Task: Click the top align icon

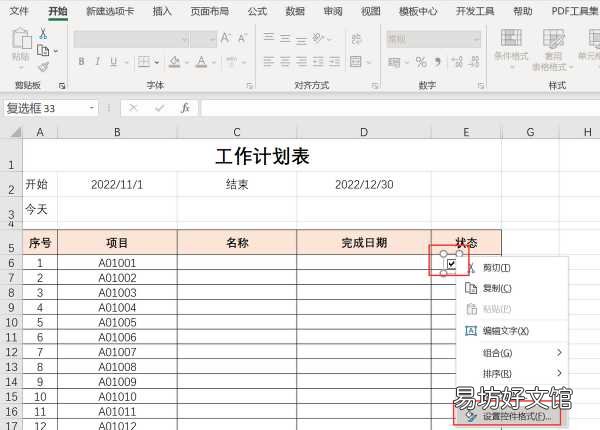Action: (269, 37)
